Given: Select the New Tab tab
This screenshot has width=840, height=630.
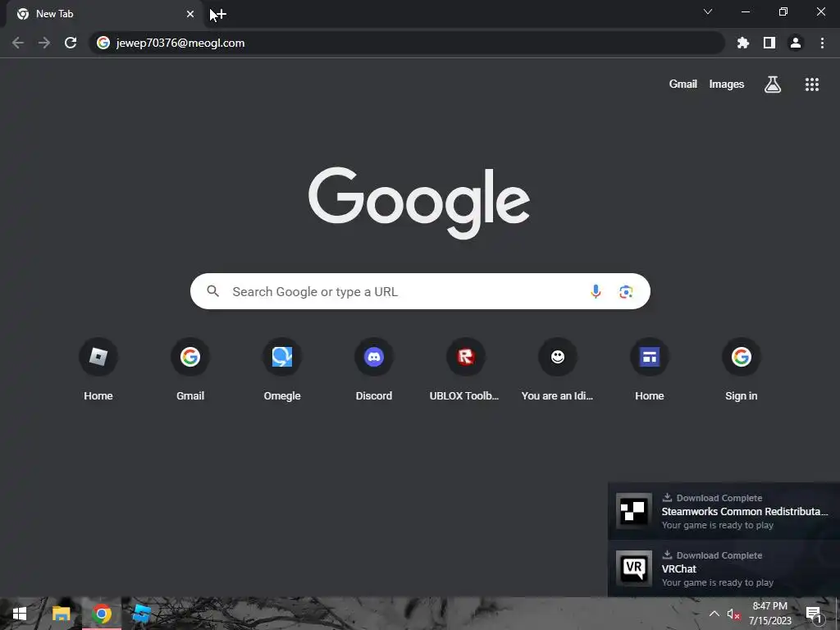Looking at the screenshot, I should coord(104,14).
